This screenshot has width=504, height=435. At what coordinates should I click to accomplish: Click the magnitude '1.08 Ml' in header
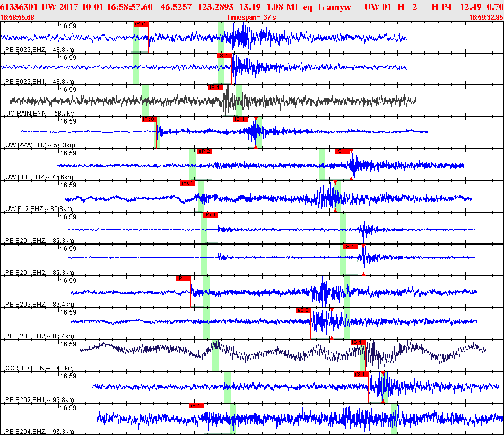282,7
